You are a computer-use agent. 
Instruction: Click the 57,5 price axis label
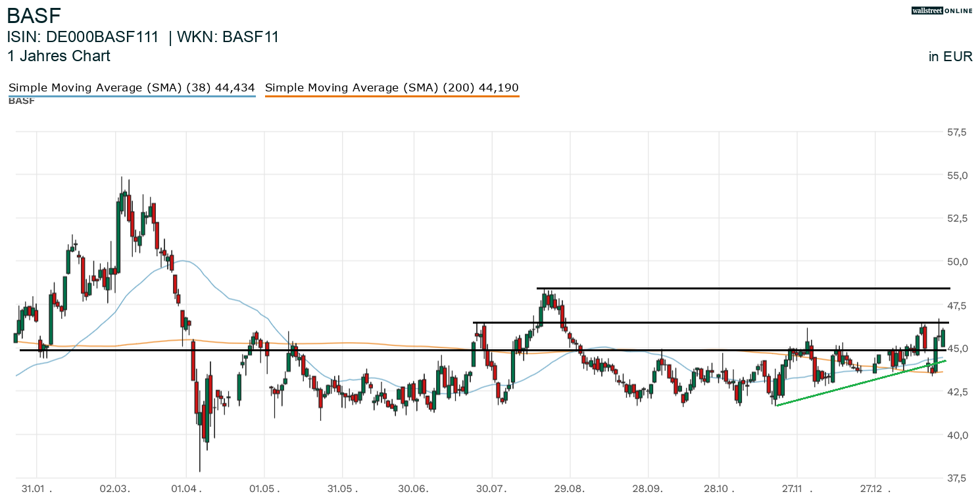pos(957,132)
